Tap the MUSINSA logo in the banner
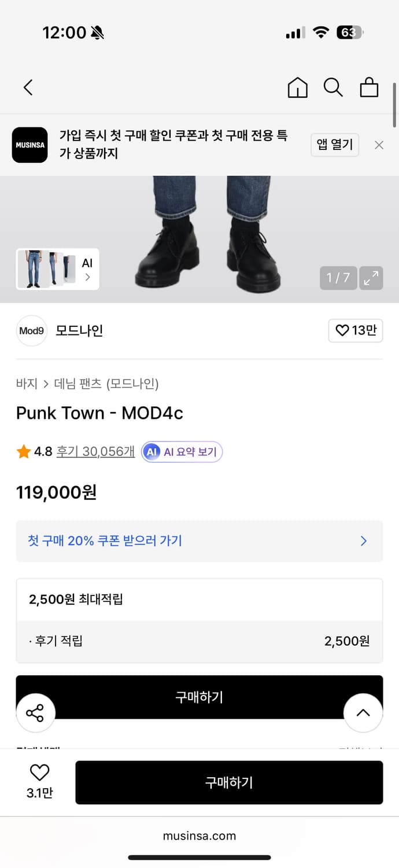This screenshot has width=399, height=868. tap(29, 145)
